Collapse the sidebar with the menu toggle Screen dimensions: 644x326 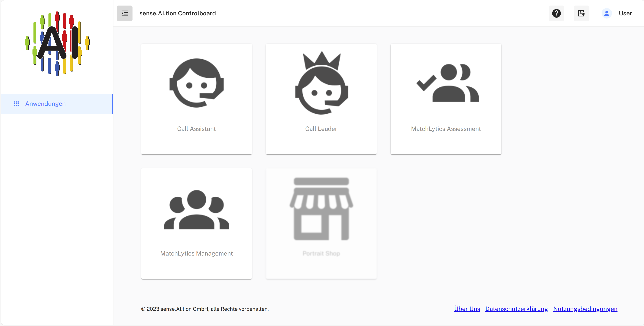pyautogui.click(x=125, y=13)
